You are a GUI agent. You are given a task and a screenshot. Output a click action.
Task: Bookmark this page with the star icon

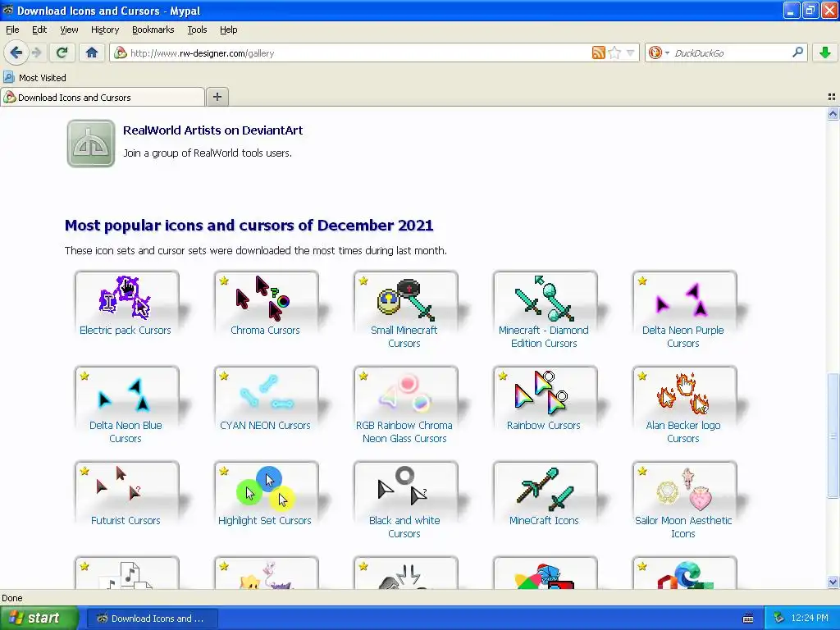614,52
